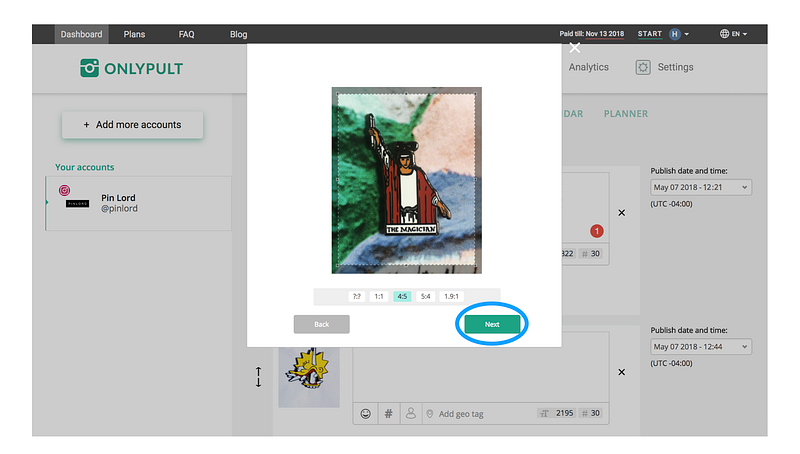This screenshot has width=800, height=454.
Task: Click the green Next button
Action: click(492, 324)
